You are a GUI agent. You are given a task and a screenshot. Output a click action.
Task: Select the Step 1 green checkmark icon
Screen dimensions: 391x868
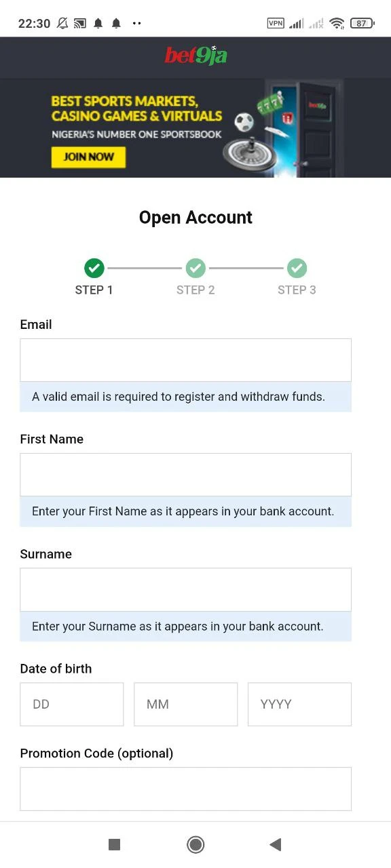(x=94, y=268)
